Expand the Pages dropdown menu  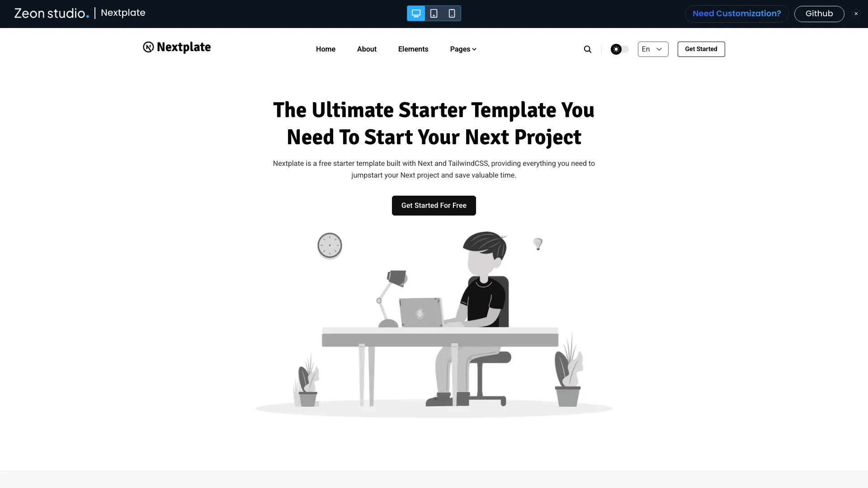pos(463,49)
